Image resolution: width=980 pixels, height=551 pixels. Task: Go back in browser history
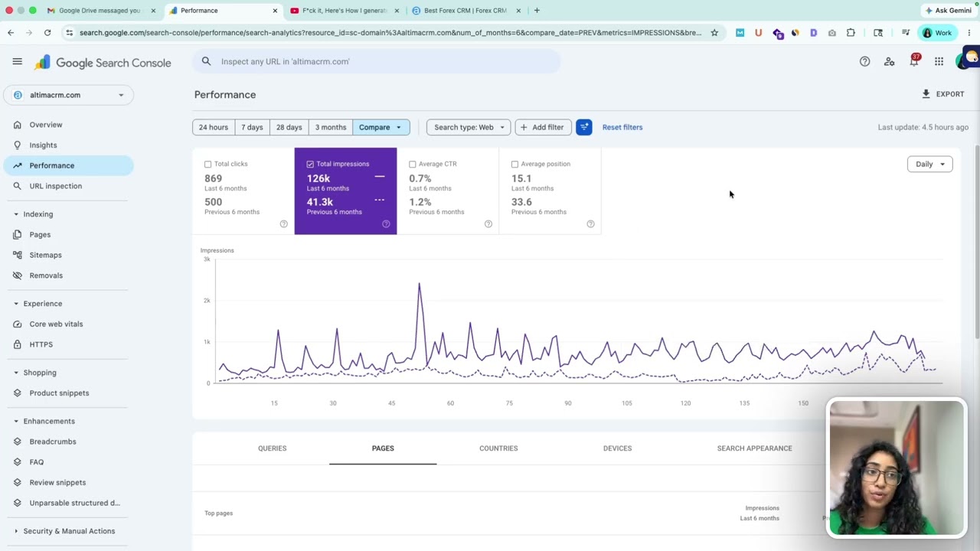pos(11,33)
